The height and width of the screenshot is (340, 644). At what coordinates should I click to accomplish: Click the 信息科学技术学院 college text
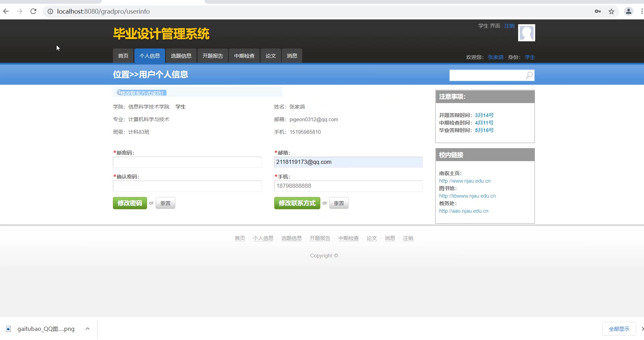tap(149, 107)
